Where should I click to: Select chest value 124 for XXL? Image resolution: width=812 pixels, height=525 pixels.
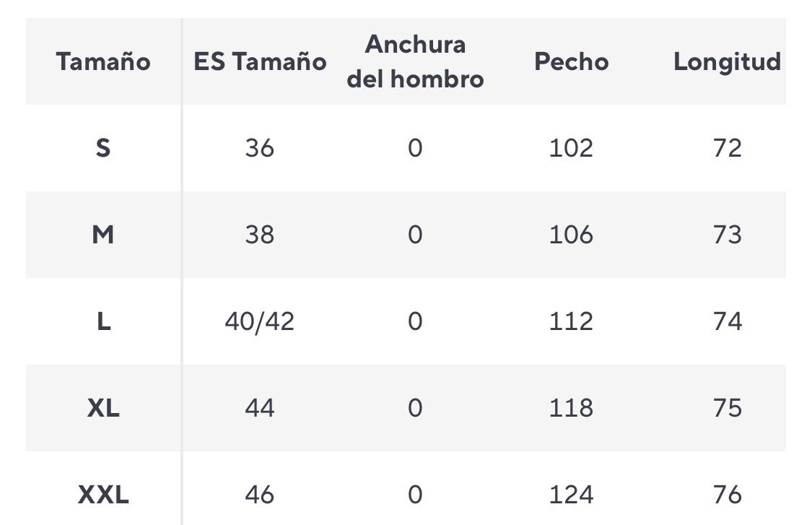click(x=571, y=495)
